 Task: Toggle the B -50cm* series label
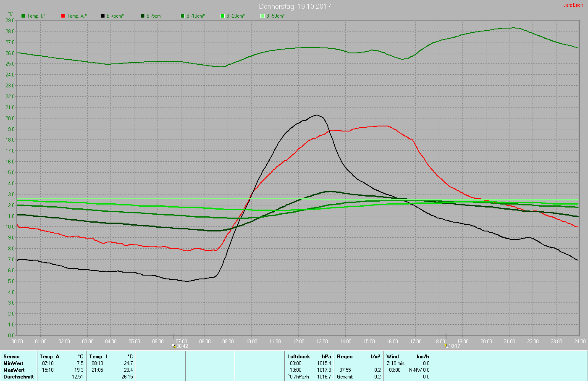click(x=276, y=16)
